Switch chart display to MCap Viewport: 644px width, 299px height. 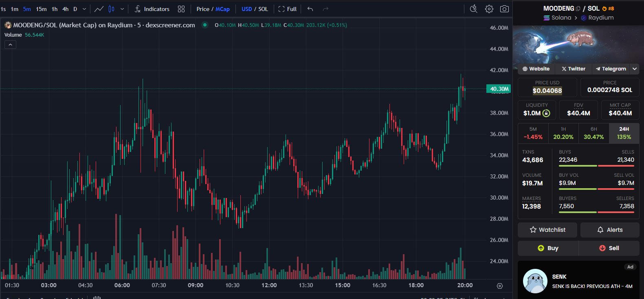tap(222, 9)
